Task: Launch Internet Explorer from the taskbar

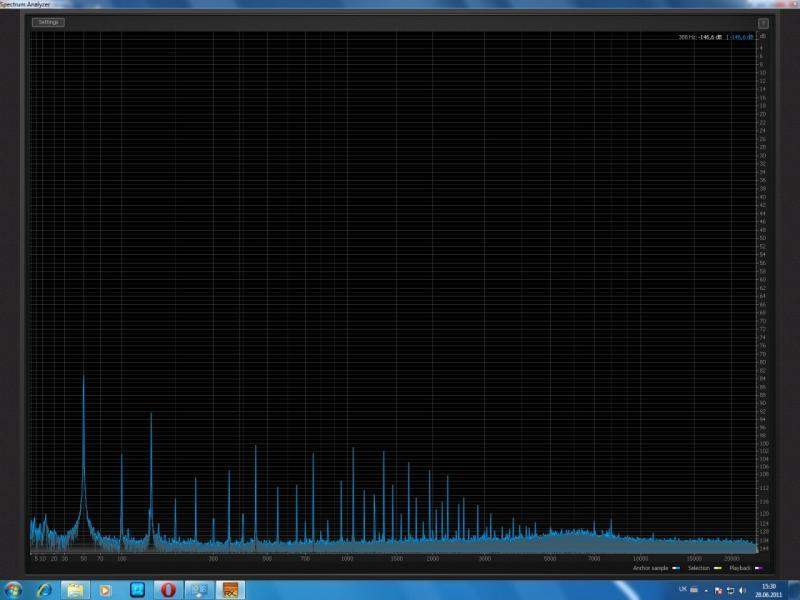Action: coord(44,589)
